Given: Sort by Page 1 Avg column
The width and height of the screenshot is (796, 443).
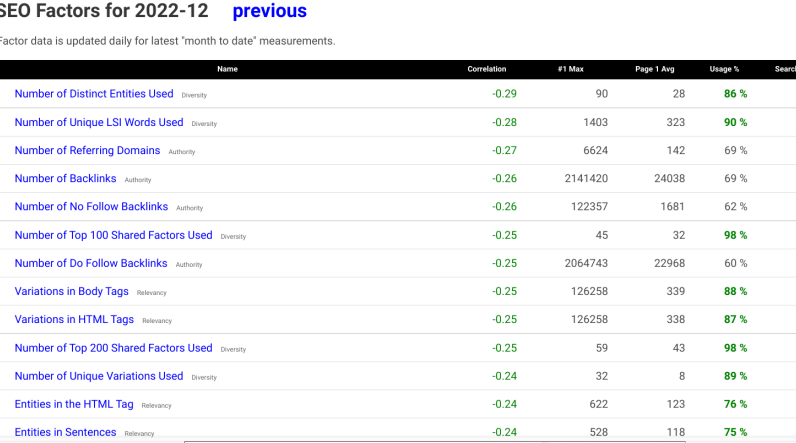Looking at the screenshot, I should click(x=655, y=69).
